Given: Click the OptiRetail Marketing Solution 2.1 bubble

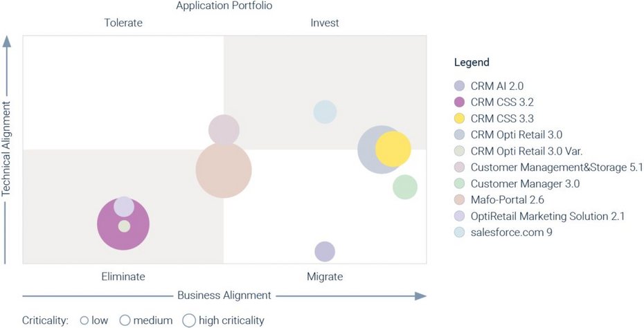Looking at the screenshot, I should (x=124, y=206).
